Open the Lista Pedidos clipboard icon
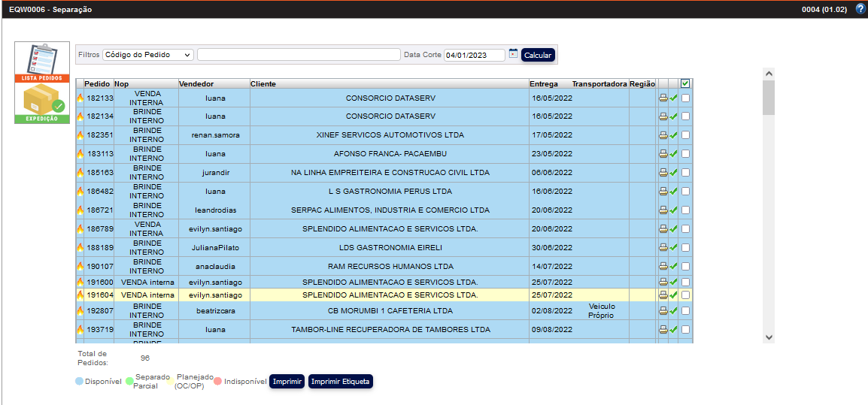 (x=42, y=62)
